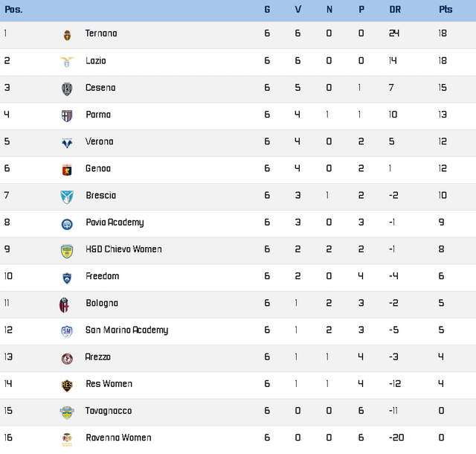The height and width of the screenshot is (454, 476).
Task: Click the Res Women team name
Action: click(109, 384)
